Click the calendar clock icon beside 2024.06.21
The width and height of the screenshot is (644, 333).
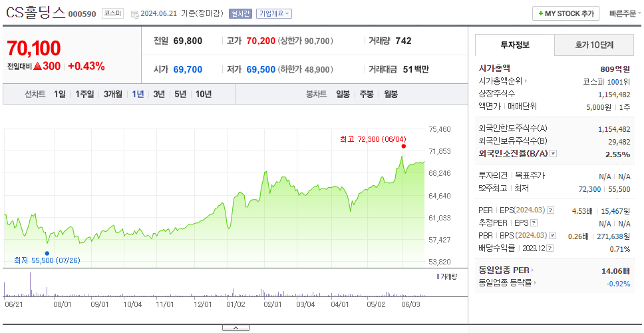(134, 14)
